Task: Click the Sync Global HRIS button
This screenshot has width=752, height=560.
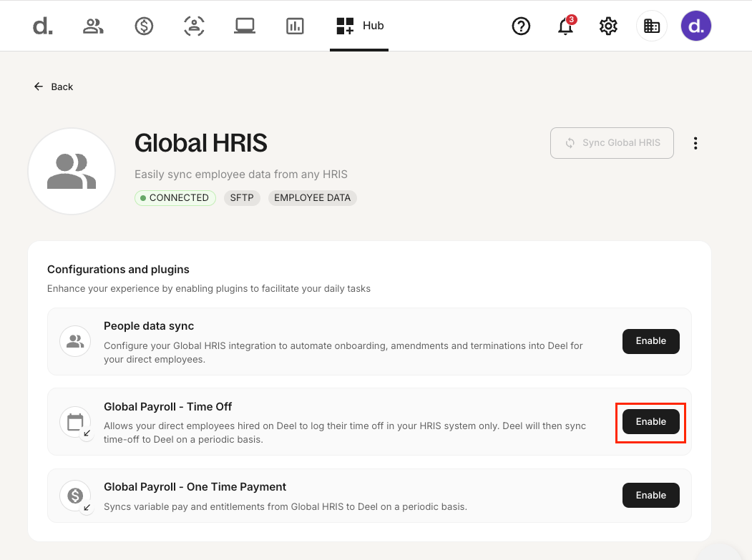Action: 612,143
